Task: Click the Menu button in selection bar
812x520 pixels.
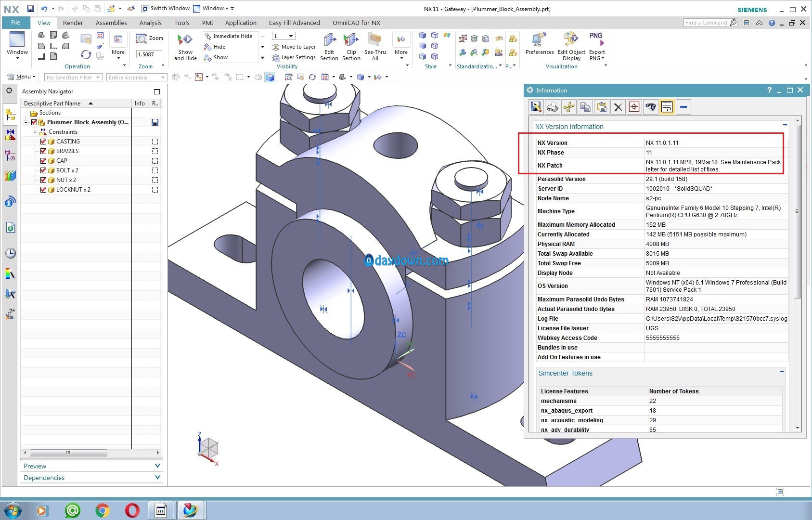Action: tap(21, 77)
